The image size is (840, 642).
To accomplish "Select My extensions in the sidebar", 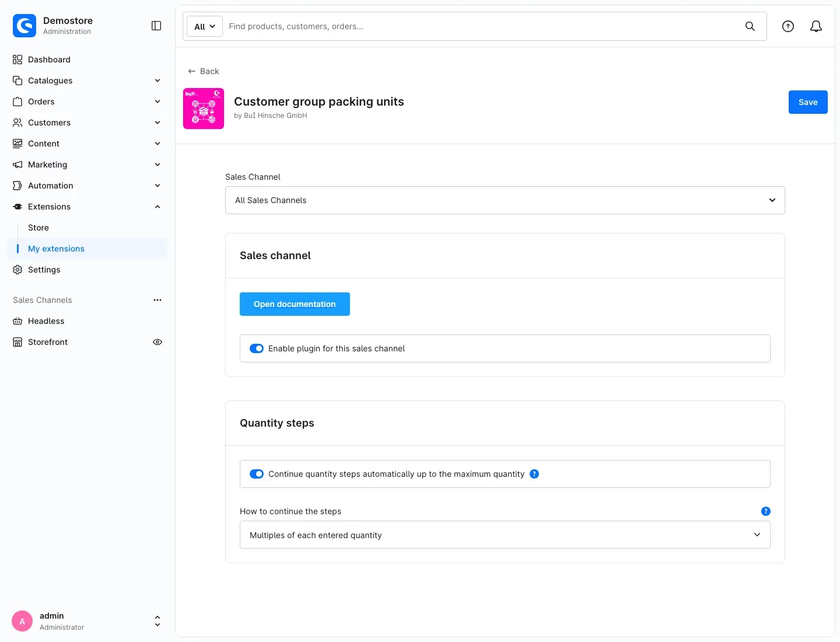I will 87,249.
